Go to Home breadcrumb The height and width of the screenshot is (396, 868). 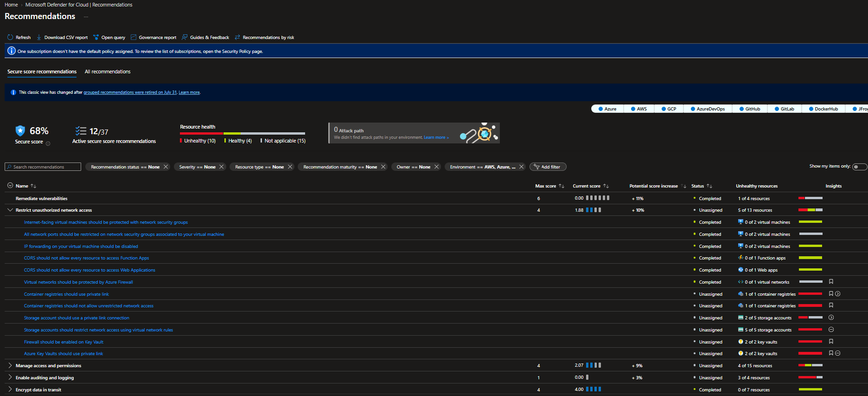point(11,5)
